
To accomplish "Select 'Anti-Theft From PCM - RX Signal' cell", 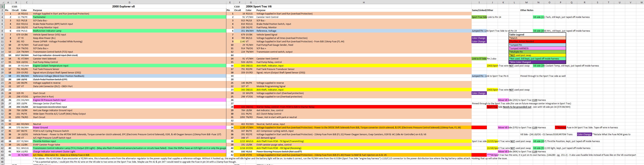I will [364, 148].
